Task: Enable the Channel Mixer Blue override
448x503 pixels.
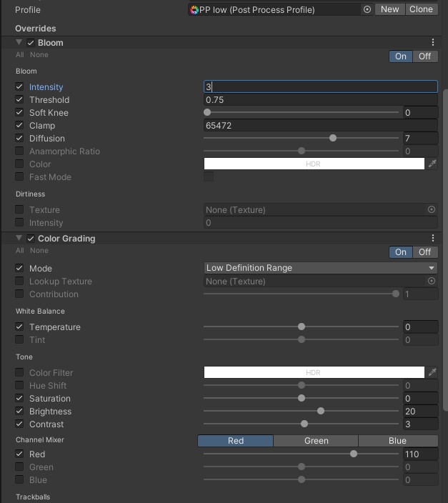Action: click(19, 479)
